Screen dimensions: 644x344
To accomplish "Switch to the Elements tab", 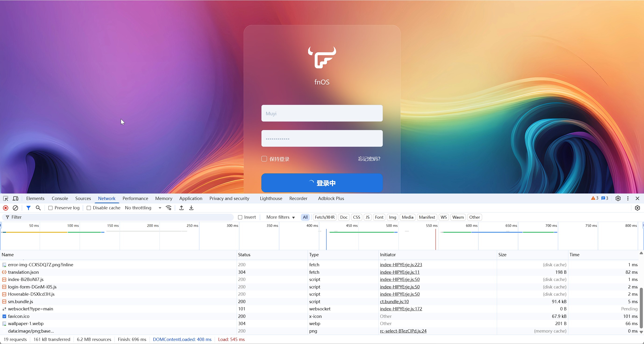I will tap(35, 198).
